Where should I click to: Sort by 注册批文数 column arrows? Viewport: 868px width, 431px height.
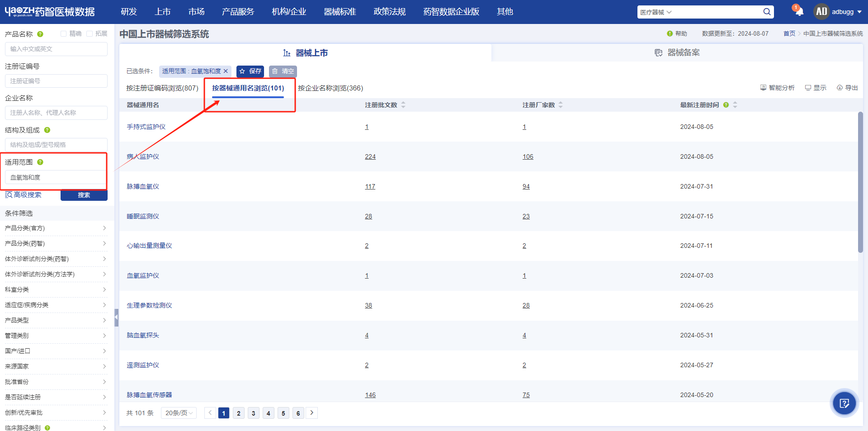[403, 105]
